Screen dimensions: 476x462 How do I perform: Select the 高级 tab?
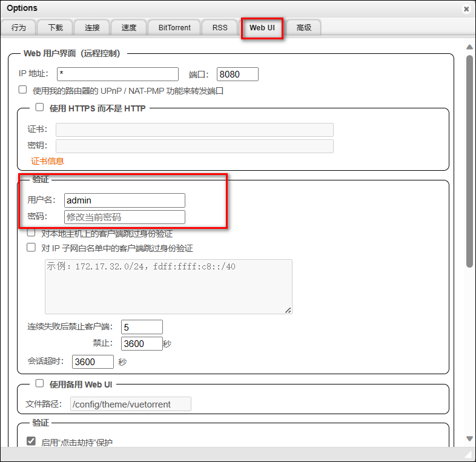click(303, 28)
